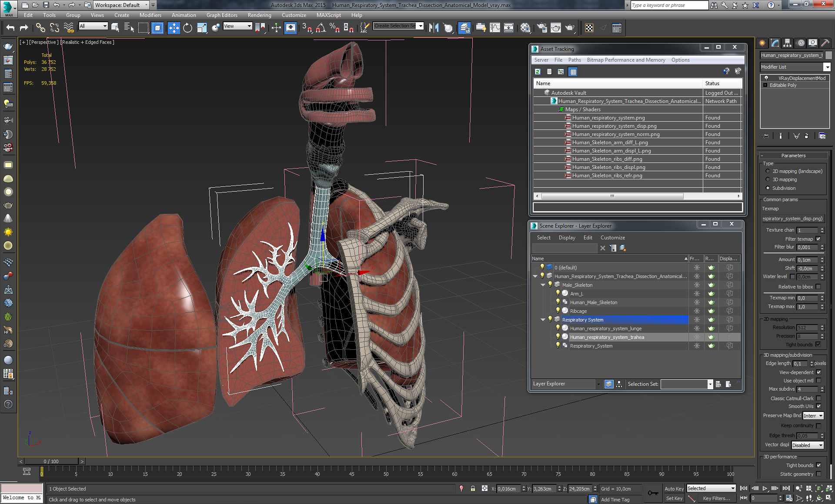Screen dimensions: 835x504
Task: Open the Material Editor icon
Action: [525, 28]
